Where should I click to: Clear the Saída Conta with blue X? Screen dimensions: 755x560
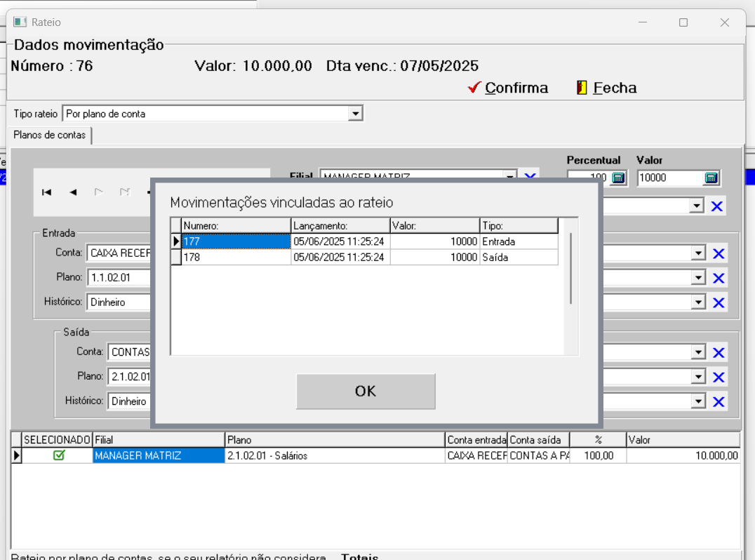719,352
